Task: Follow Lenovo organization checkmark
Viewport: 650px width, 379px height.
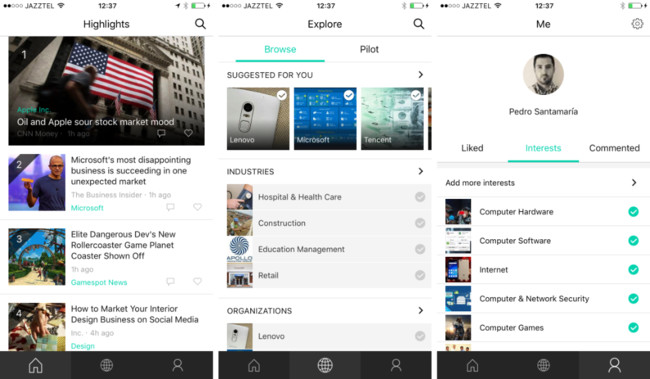Action: point(420,336)
